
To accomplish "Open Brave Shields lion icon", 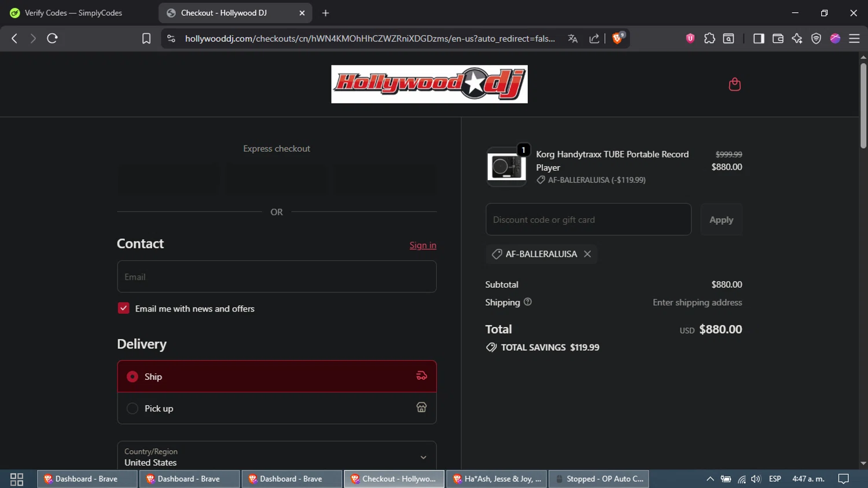I will (x=618, y=38).
